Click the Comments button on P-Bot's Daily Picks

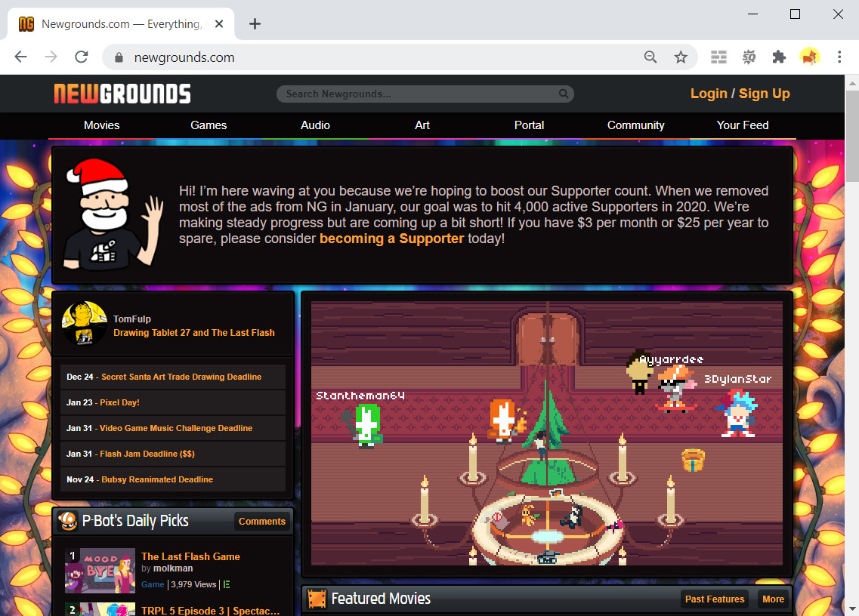click(262, 522)
